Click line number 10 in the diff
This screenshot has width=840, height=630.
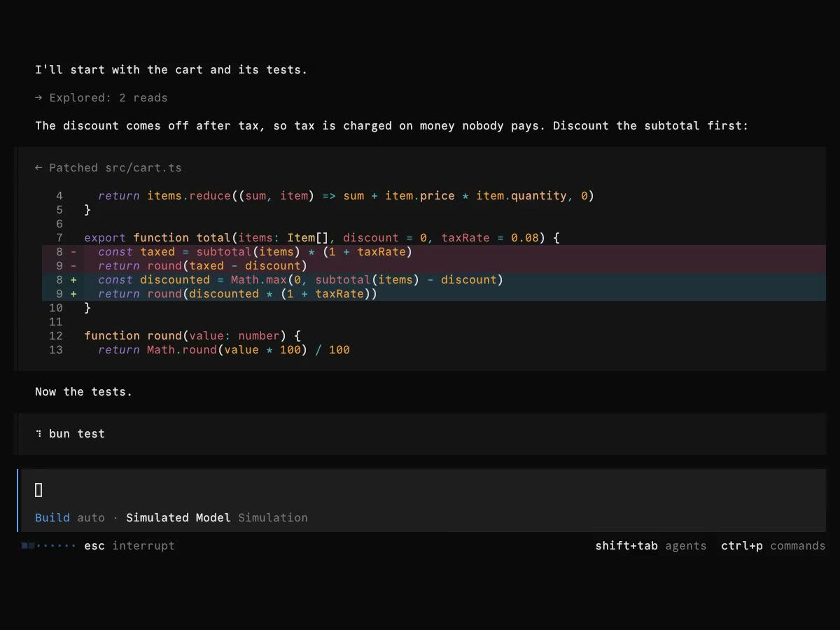[56, 308]
